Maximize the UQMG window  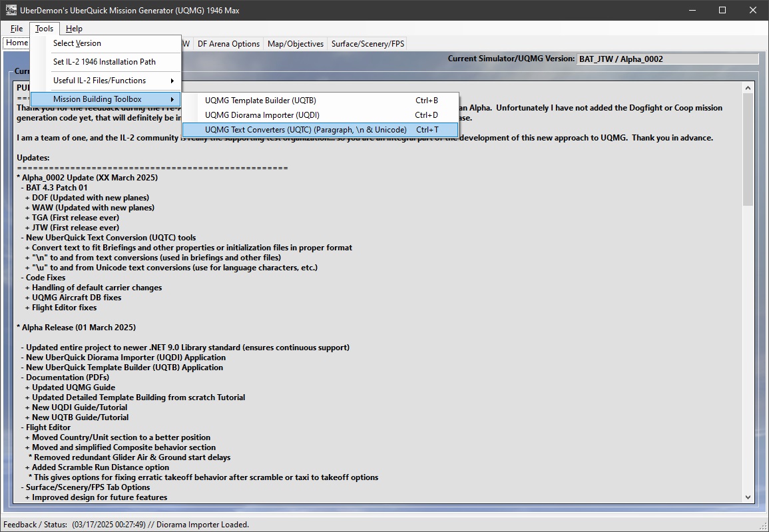(722, 10)
